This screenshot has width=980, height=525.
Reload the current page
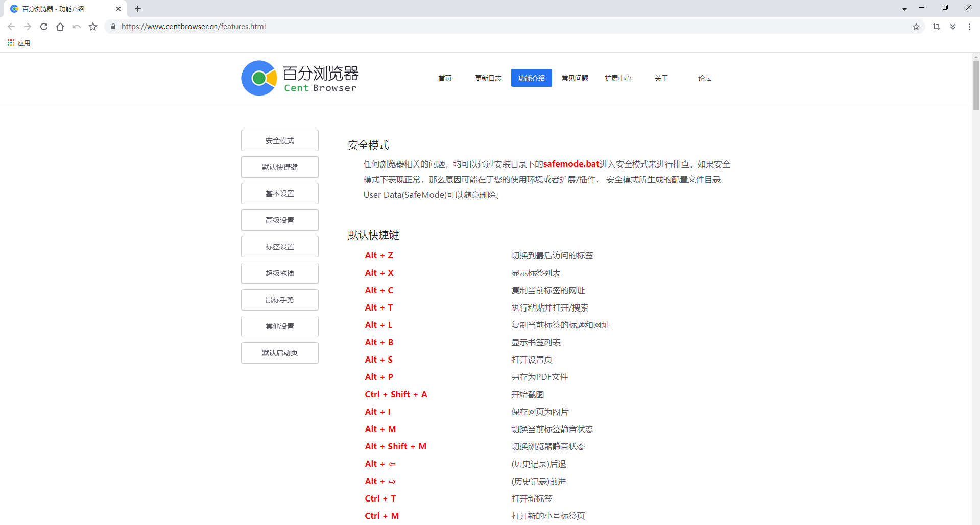tap(44, 27)
